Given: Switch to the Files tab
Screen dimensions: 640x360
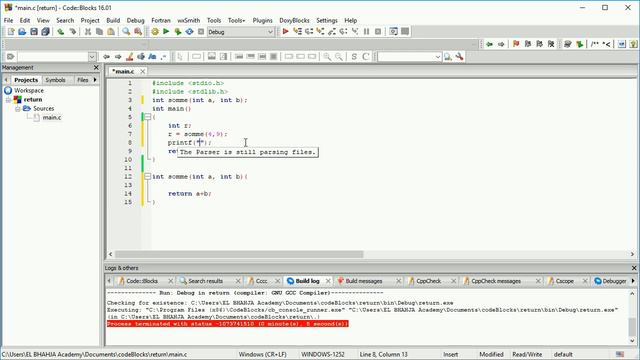Looking at the screenshot, I should pyautogui.click(x=82, y=80).
